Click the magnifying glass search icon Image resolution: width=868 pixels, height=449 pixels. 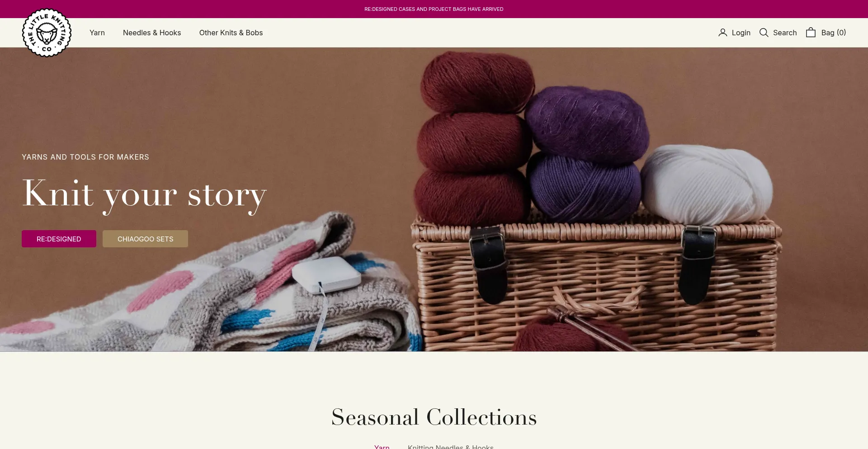coord(764,33)
